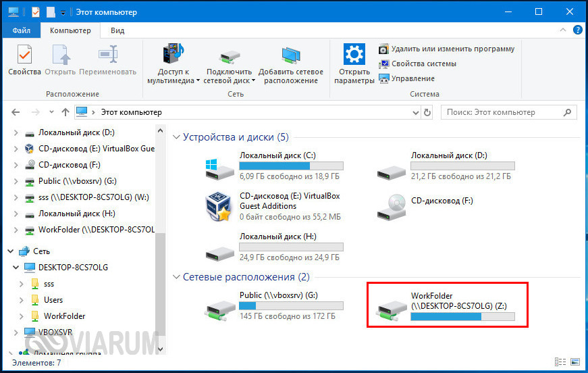This screenshot has width=588, height=373.
Task: Expand VBOXSVR node in navigation tree
Action: (x=16, y=332)
